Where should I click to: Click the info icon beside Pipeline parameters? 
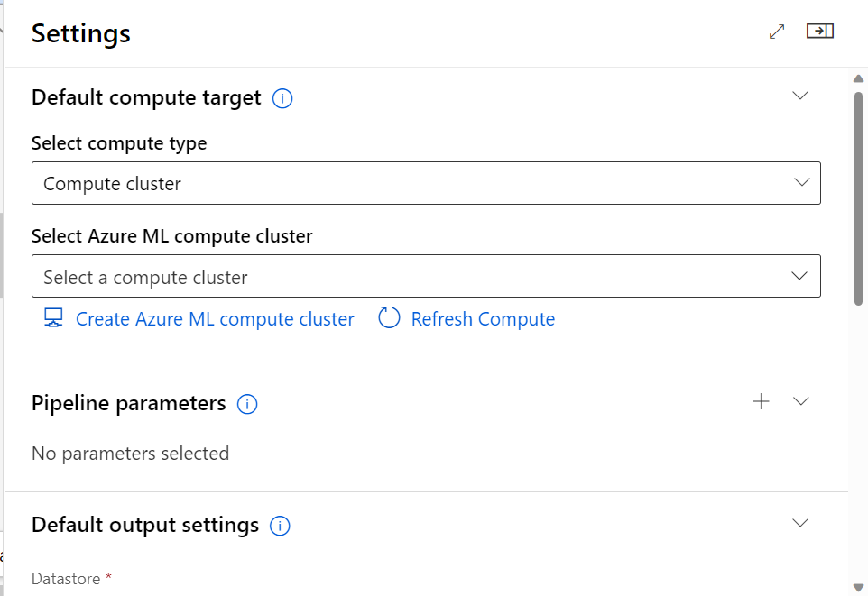[x=247, y=404]
